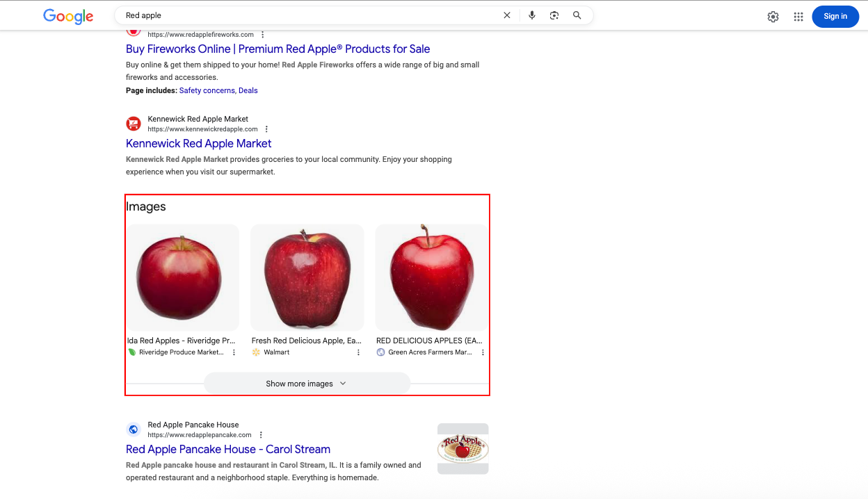Open the Safety concerns link
Viewport: 868px width, 499px height.
(207, 90)
